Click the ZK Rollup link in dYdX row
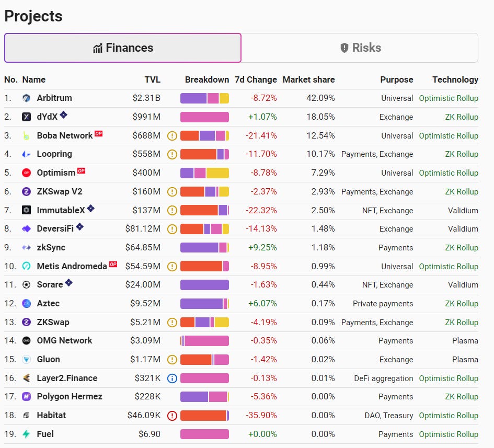The image size is (494, 448). 462,117
